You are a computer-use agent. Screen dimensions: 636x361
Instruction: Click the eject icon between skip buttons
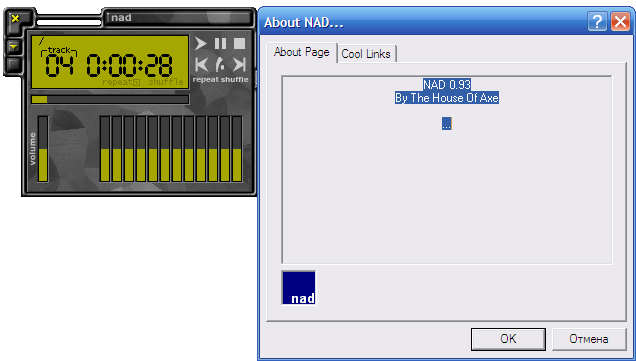(220, 64)
